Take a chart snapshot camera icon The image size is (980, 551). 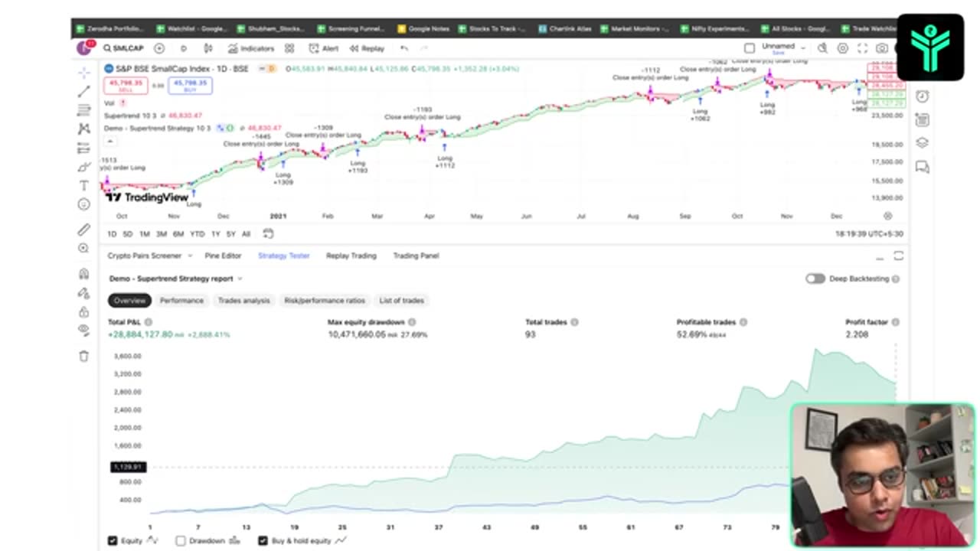882,48
